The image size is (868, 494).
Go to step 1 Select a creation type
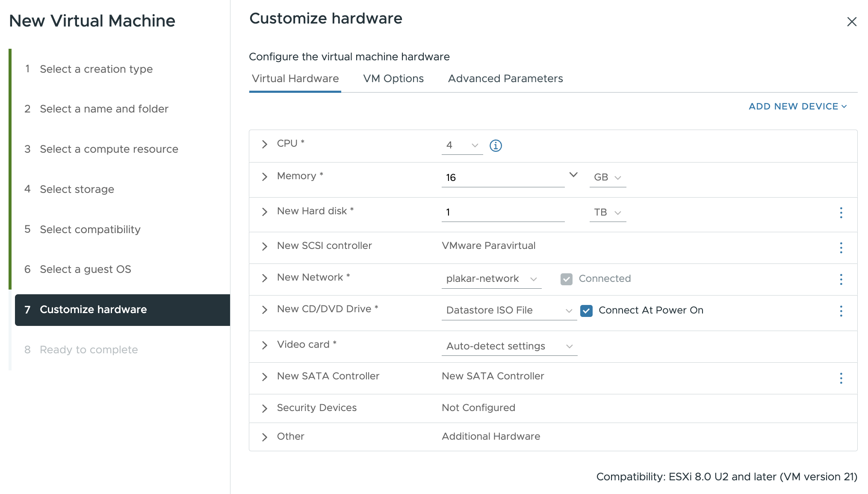(96, 69)
